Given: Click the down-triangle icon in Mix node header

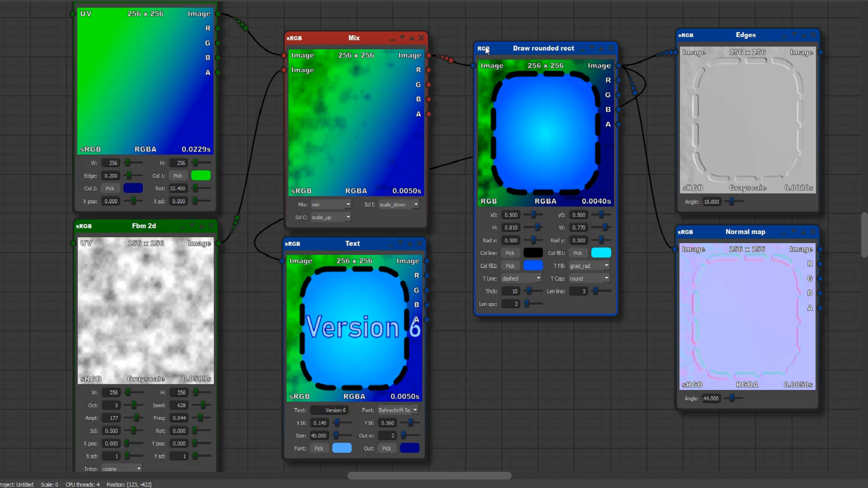Looking at the screenshot, I should (x=402, y=38).
